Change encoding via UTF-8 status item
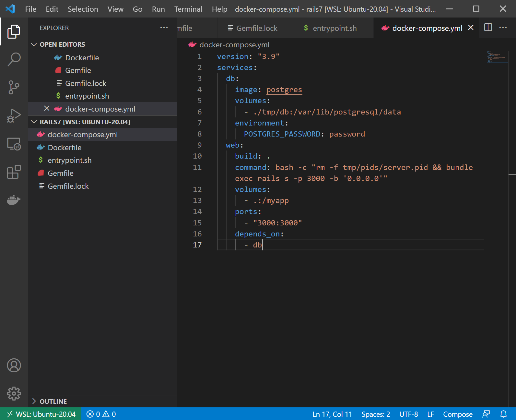Image resolution: width=516 pixels, height=420 pixels. 408,414
